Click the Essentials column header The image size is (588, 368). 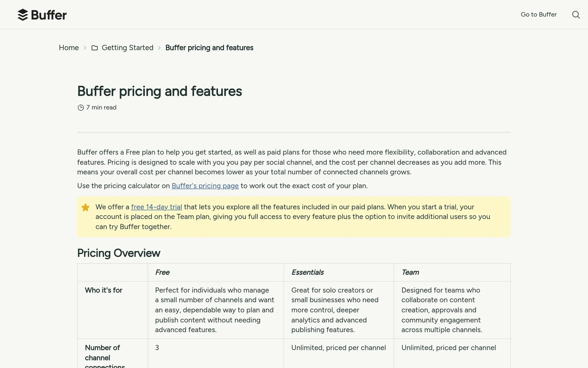(x=308, y=272)
